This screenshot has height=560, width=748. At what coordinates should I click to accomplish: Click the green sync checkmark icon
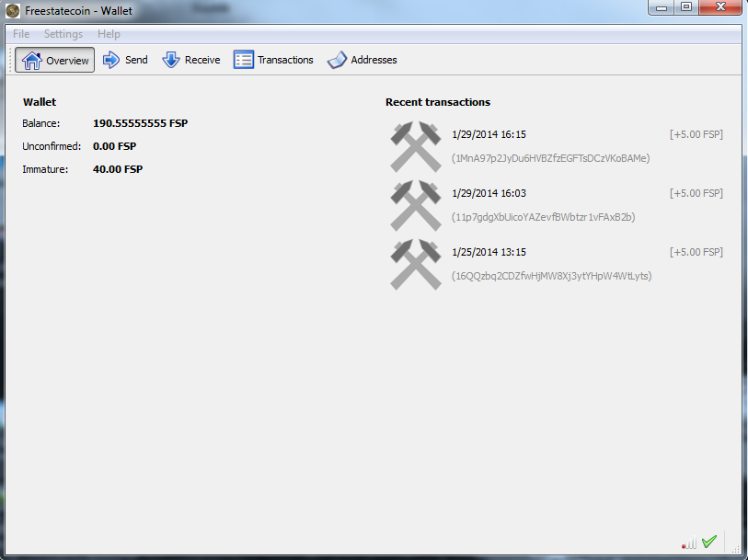[709, 541]
